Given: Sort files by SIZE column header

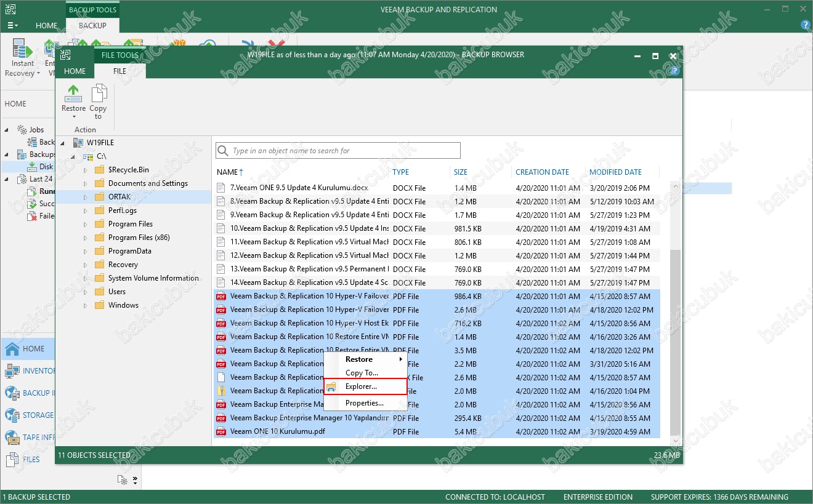Looking at the screenshot, I should [461, 172].
